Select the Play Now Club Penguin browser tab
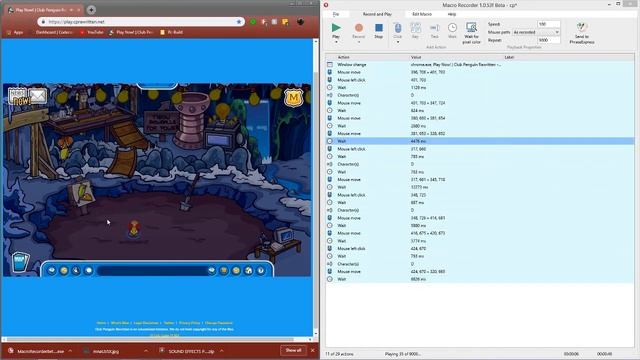The height and width of the screenshot is (360, 640). (x=43, y=9)
